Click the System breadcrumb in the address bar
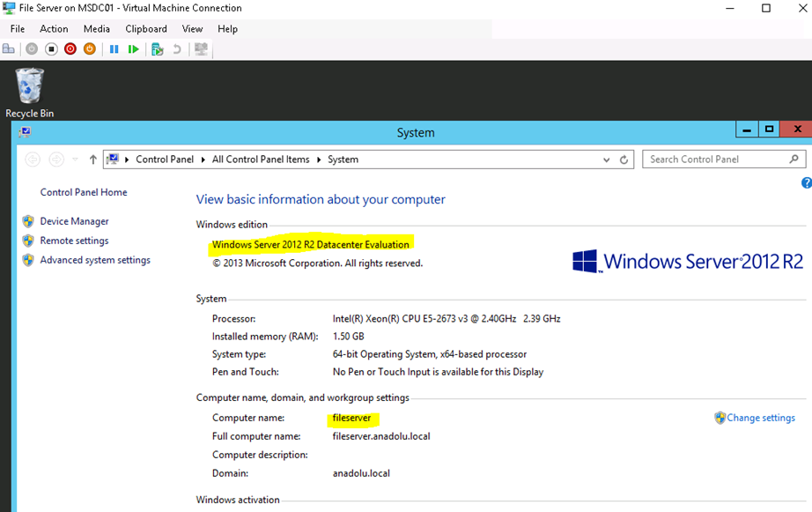 coord(343,160)
